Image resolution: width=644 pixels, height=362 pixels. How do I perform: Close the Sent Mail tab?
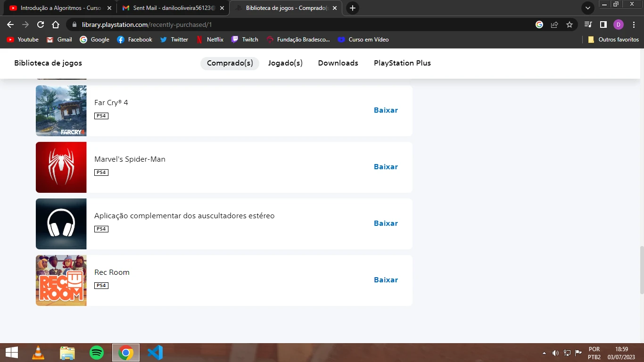click(x=222, y=8)
